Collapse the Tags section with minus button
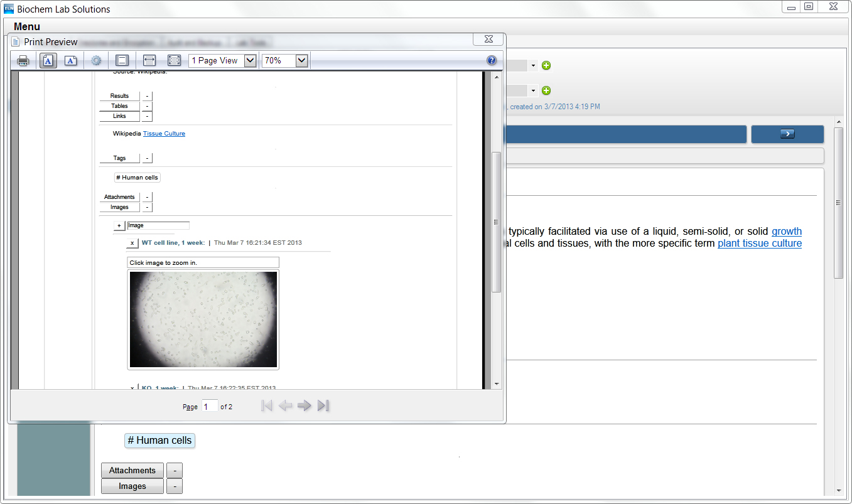The height and width of the screenshot is (504, 852). 147,158
